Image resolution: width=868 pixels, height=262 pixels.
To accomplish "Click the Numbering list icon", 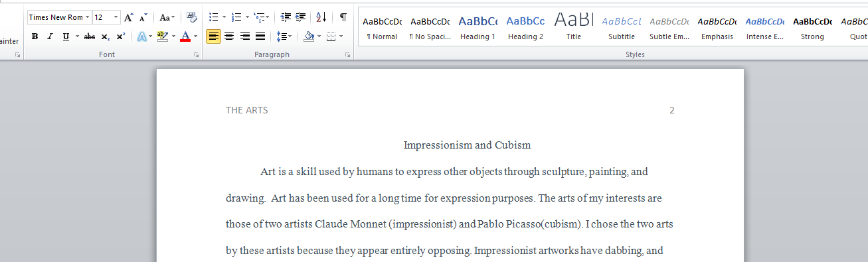I will pyautogui.click(x=236, y=17).
